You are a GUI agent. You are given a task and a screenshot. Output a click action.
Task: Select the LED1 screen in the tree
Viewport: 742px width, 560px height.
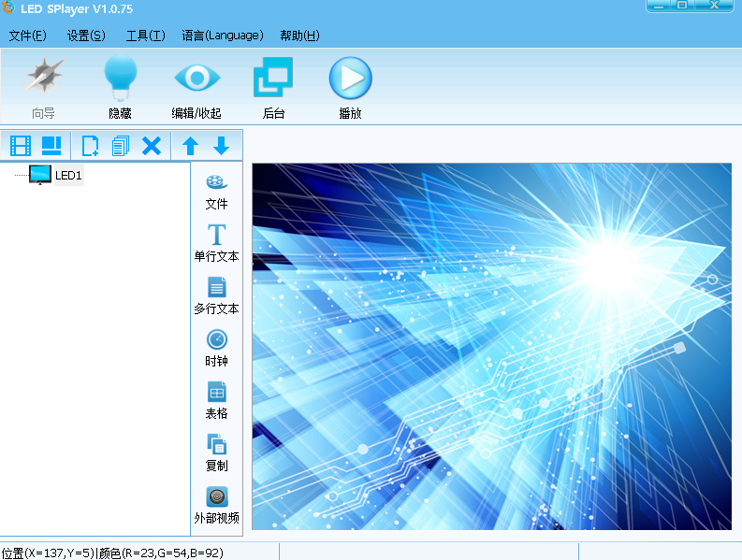[x=68, y=175]
